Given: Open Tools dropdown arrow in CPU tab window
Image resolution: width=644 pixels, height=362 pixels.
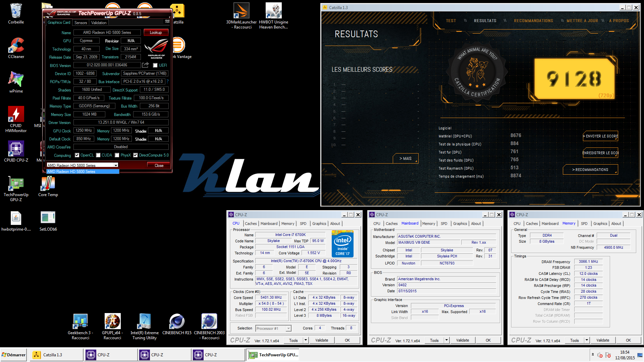Looking at the screenshot, I should pos(306,340).
